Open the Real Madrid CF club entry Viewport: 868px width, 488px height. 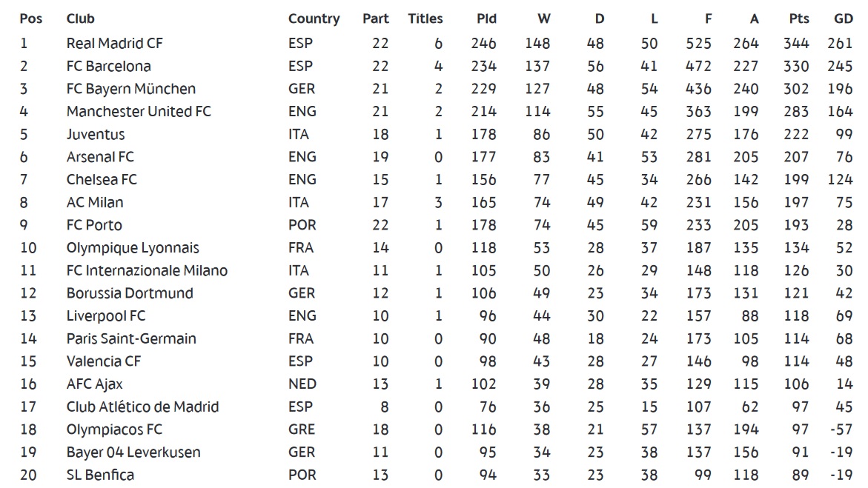pos(114,43)
